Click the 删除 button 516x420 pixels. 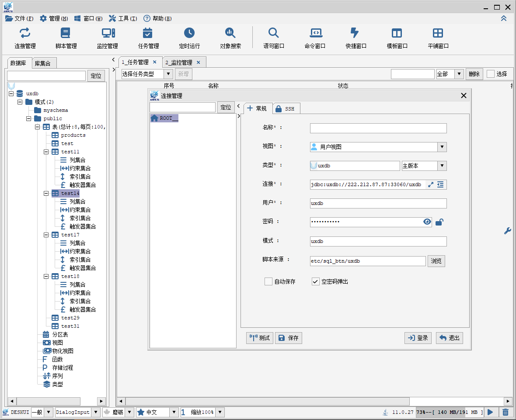[474, 74]
